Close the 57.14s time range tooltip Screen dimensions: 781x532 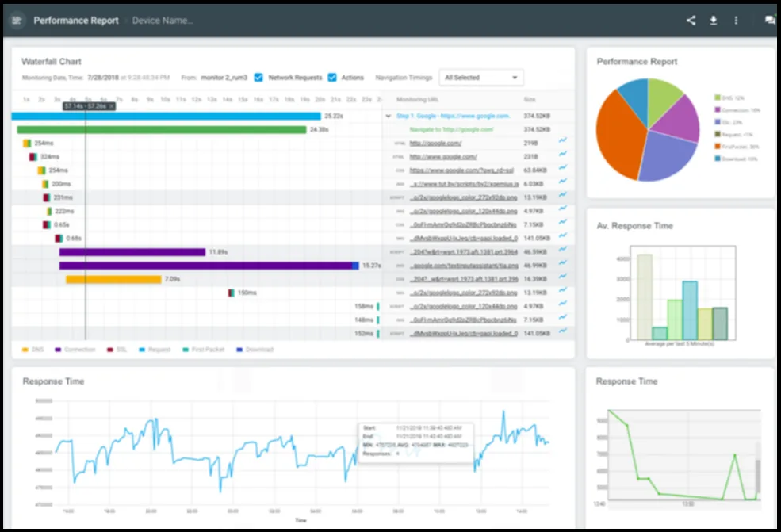(x=111, y=106)
